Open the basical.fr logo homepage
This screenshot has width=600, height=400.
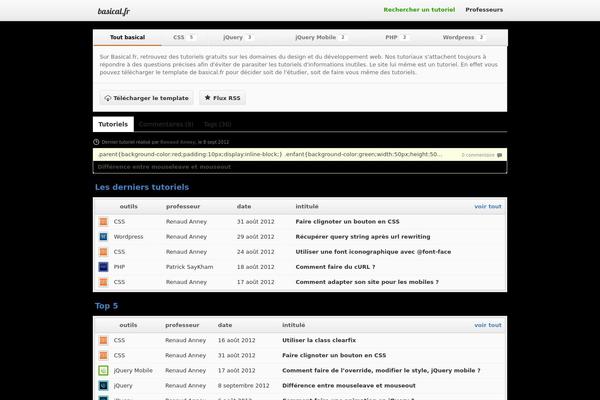pos(114,11)
